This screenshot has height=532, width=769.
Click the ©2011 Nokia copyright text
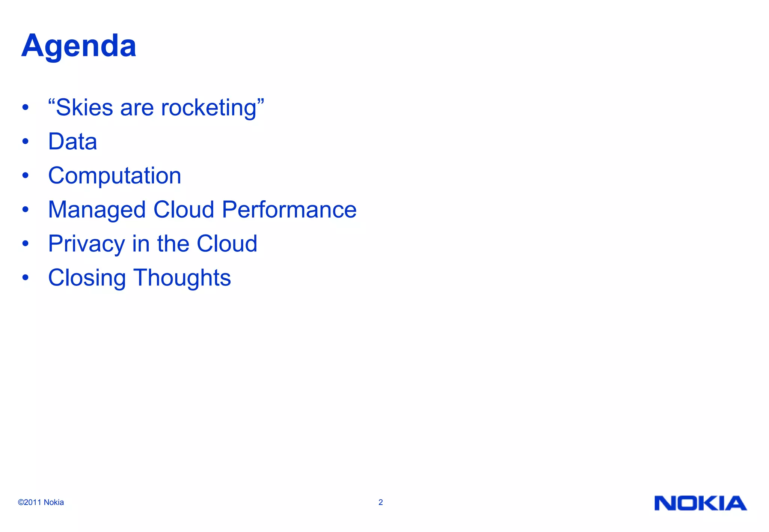click(41, 502)
